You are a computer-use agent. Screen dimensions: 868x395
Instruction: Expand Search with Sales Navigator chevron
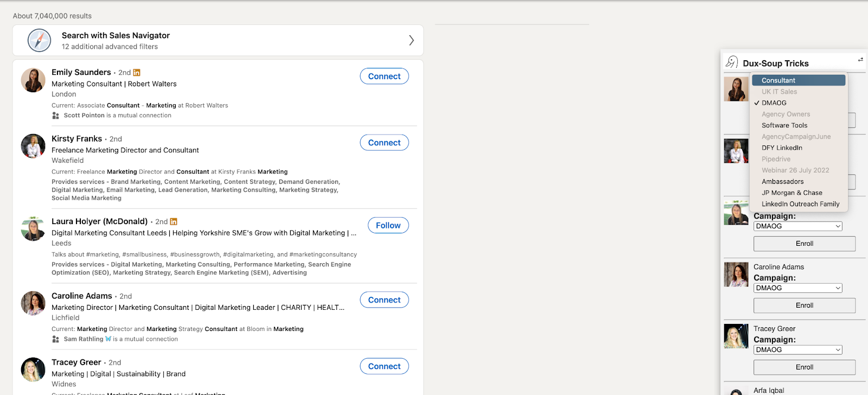click(x=411, y=40)
